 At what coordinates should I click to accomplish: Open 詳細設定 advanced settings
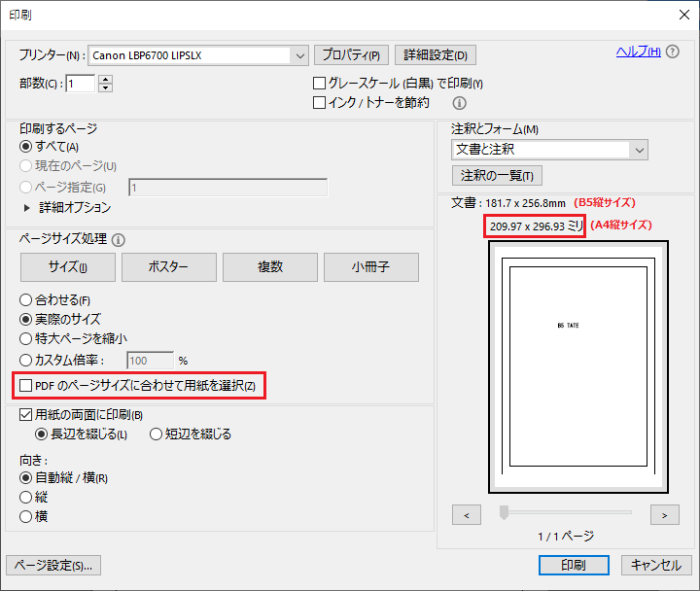[x=436, y=54]
